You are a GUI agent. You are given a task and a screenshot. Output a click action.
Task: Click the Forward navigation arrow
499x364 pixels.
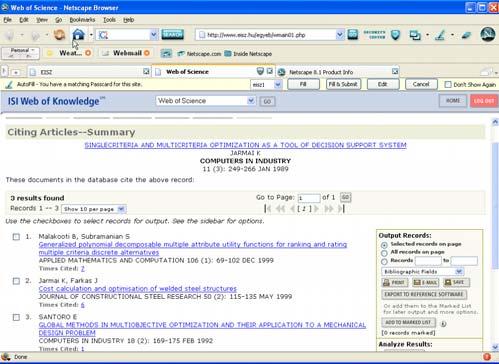(35, 35)
